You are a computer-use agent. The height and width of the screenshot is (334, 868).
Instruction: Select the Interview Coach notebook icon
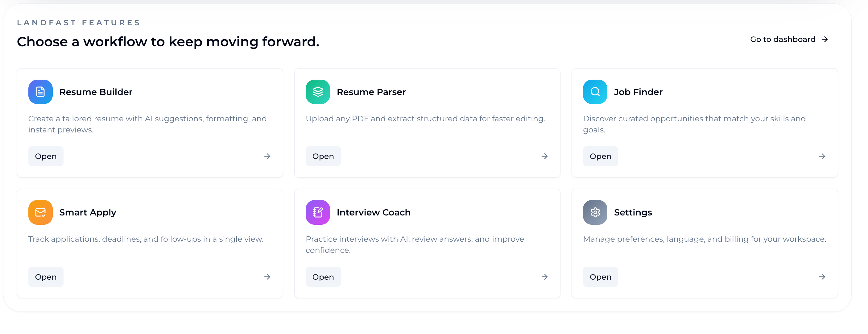pyautogui.click(x=317, y=212)
